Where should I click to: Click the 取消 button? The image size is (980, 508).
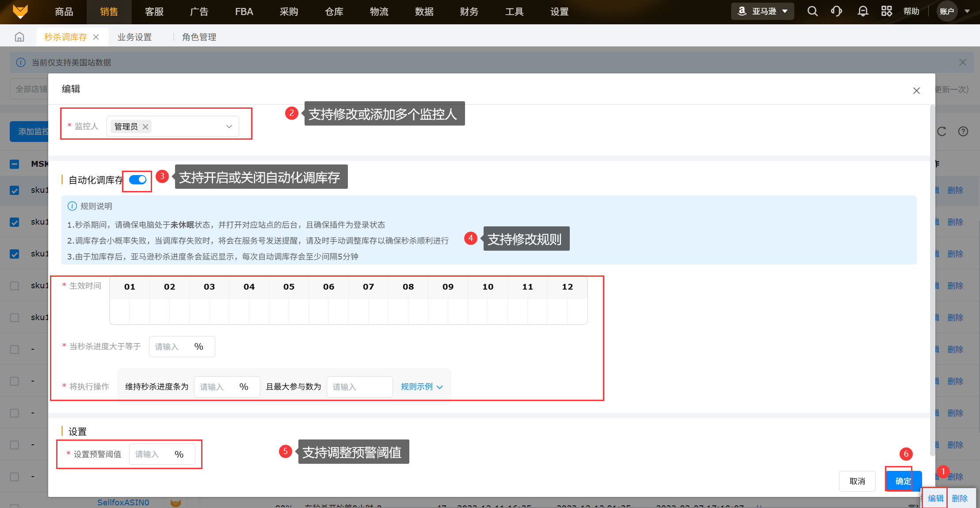(857, 481)
